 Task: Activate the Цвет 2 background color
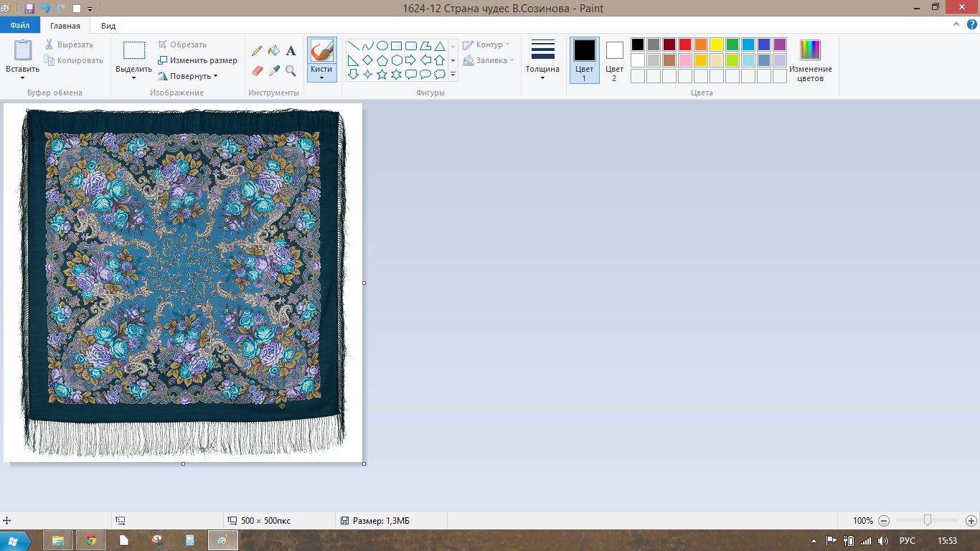[614, 60]
